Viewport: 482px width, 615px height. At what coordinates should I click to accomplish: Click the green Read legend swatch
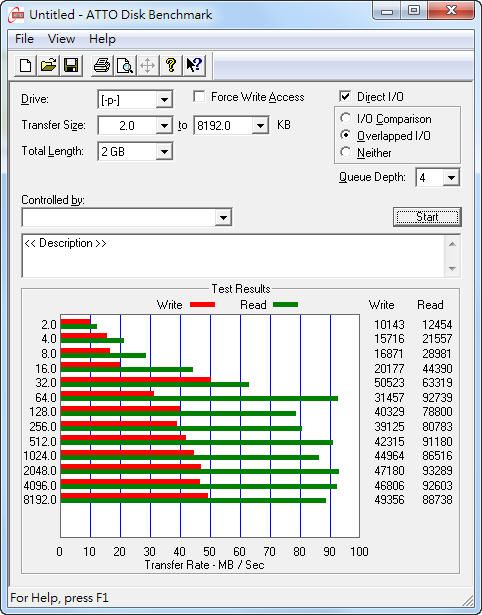[286, 304]
